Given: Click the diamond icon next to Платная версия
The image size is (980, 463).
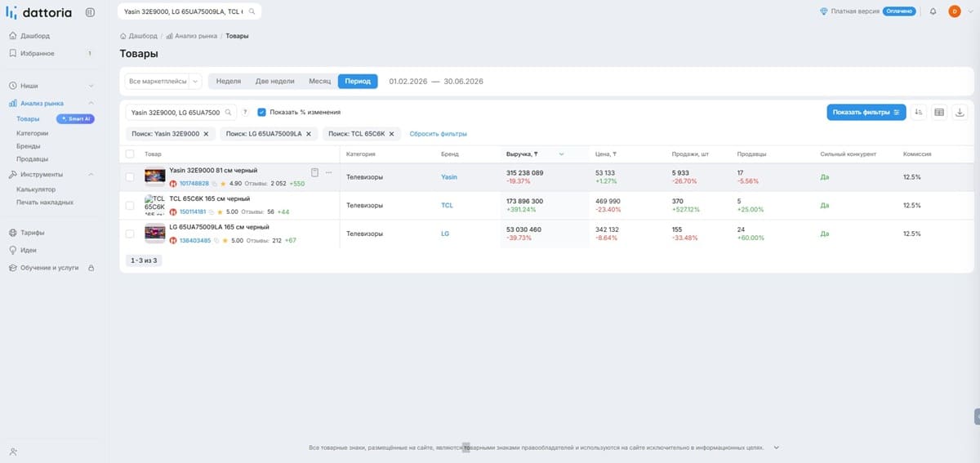Looking at the screenshot, I should [x=823, y=11].
